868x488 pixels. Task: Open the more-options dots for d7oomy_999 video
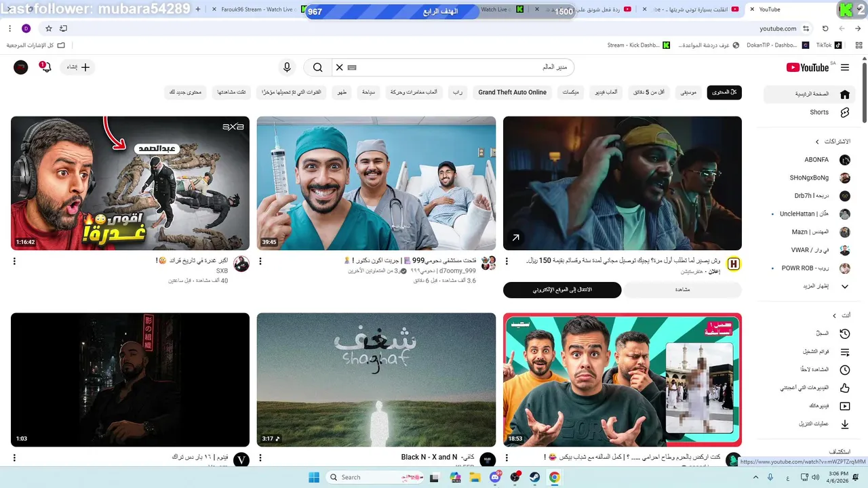pos(260,261)
